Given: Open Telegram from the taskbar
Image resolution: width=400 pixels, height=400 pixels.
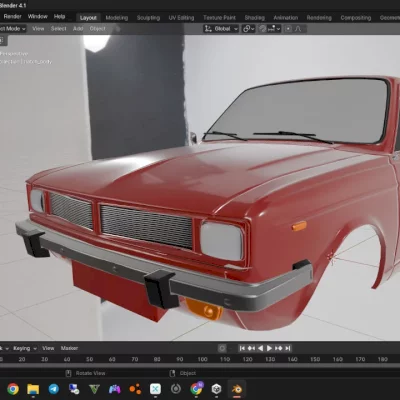Looking at the screenshot, I should coord(54,389).
